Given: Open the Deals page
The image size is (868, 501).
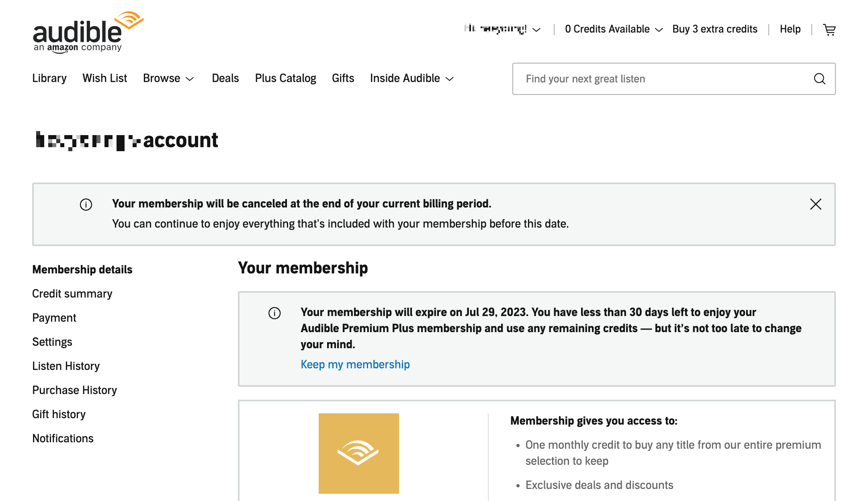Looking at the screenshot, I should coord(225,78).
